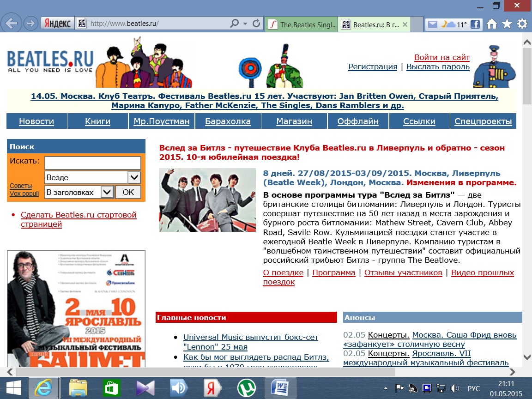Click the magnifier search icon in address bar
Screen dimensions: 532x399
click(x=235, y=24)
